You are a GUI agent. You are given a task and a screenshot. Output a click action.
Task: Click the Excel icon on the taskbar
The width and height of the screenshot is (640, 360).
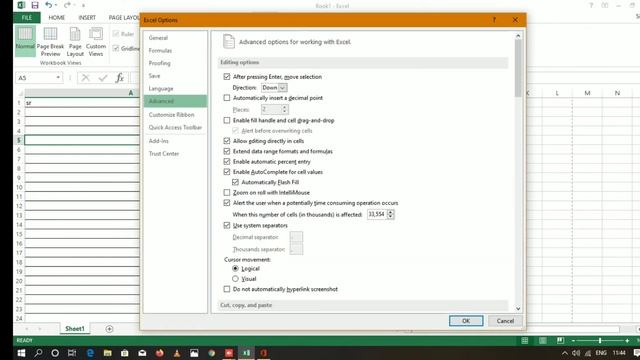coord(246,353)
